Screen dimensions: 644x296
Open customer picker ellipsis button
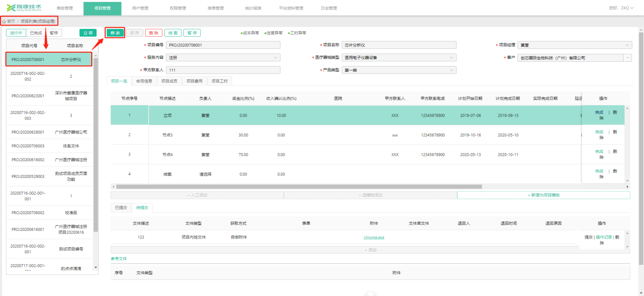click(x=627, y=58)
